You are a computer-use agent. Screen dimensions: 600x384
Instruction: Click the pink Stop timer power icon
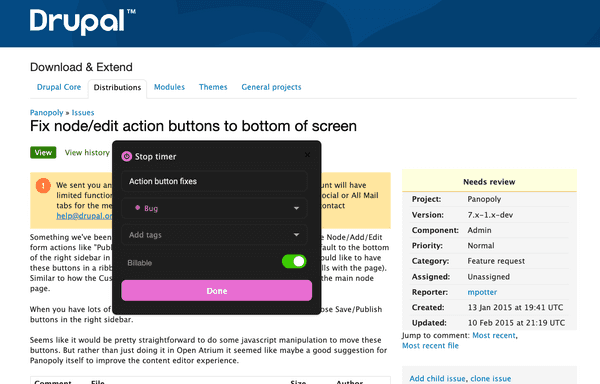pyautogui.click(x=127, y=156)
